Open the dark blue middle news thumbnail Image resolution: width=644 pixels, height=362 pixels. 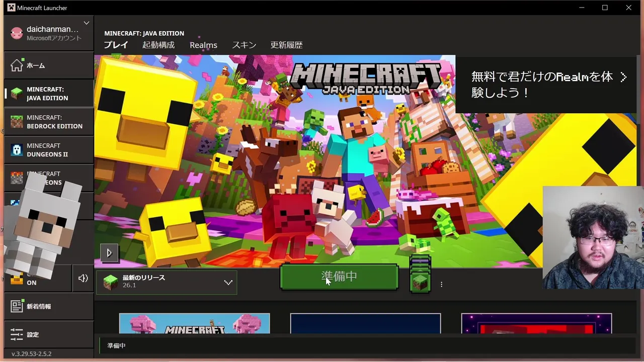click(x=365, y=323)
